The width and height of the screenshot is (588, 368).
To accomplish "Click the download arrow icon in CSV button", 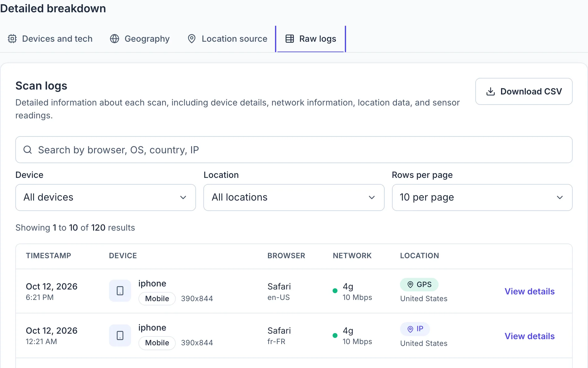I will click(491, 91).
